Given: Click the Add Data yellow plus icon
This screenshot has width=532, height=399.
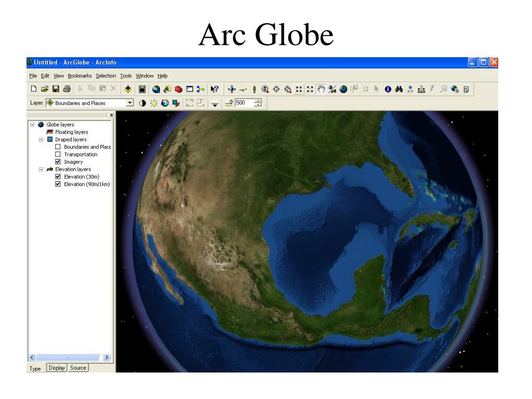Looking at the screenshot, I should pos(128,89).
